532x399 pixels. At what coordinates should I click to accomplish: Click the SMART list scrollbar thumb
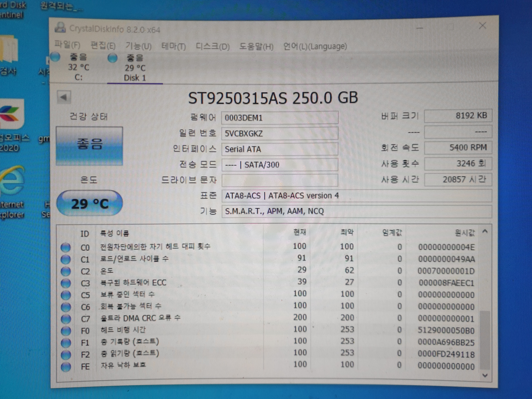485,340
